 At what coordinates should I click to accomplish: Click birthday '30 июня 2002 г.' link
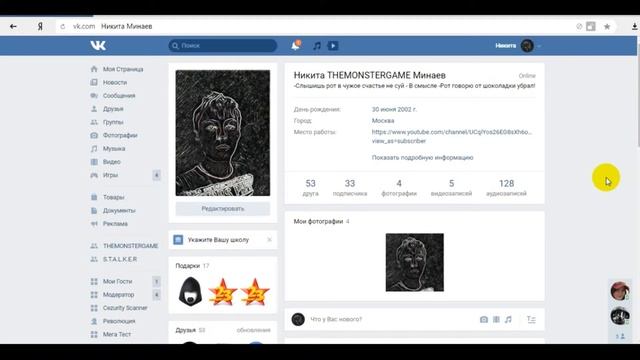[x=394, y=109]
